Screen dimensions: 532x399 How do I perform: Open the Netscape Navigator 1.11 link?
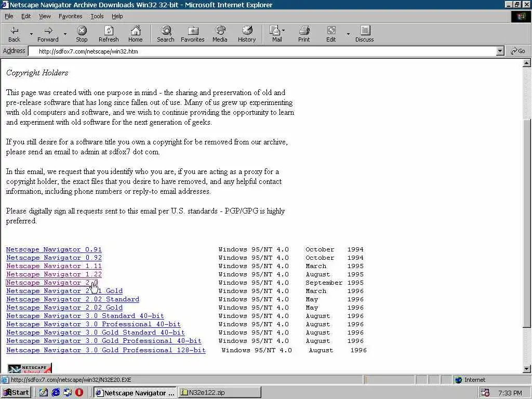(x=54, y=266)
